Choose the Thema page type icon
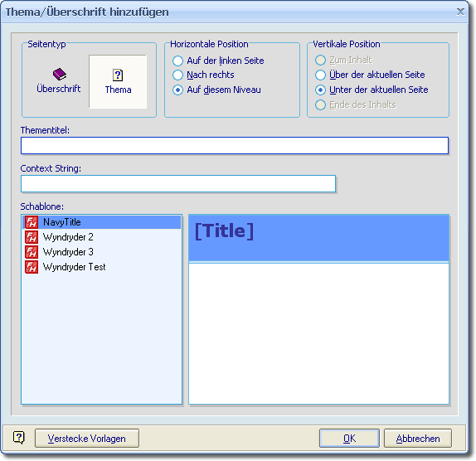 (118, 75)
